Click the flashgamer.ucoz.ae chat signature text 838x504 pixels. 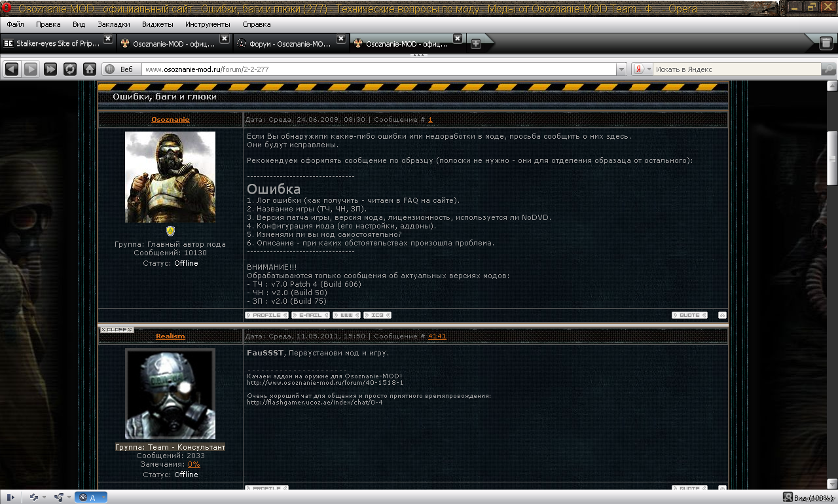(x=315, y=403)
